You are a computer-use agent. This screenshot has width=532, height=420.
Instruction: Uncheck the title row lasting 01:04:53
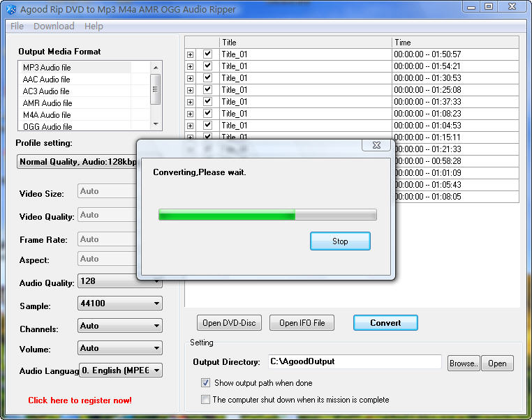(207, 125)
